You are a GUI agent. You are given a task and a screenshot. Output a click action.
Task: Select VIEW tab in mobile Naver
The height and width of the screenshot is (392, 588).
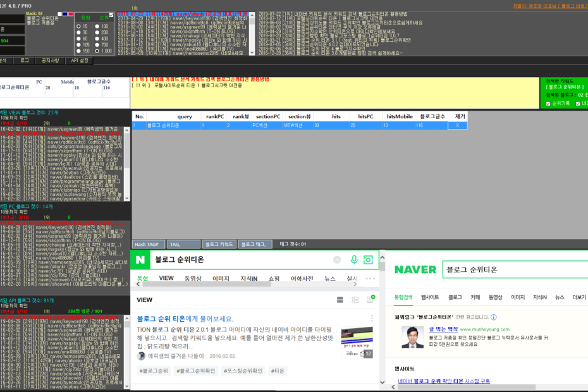click(x=166, y=278)
